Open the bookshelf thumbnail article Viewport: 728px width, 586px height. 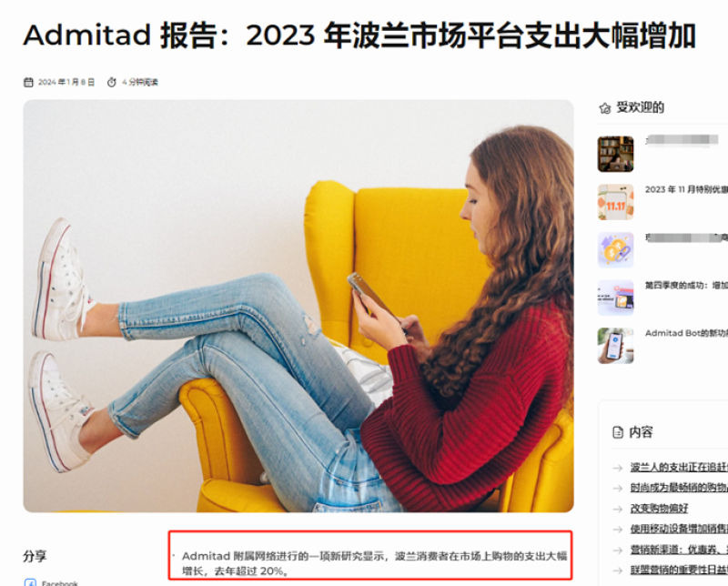tap(616, 154)
